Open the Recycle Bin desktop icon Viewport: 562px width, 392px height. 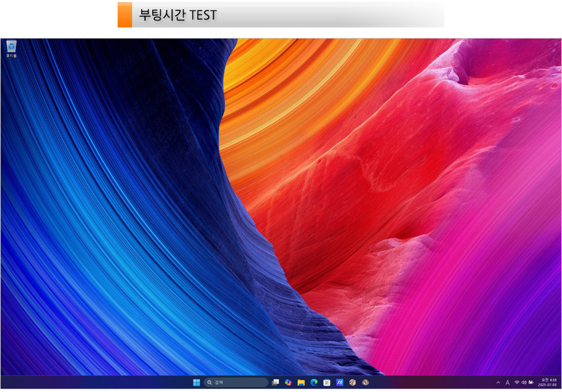tap(11, 48)
